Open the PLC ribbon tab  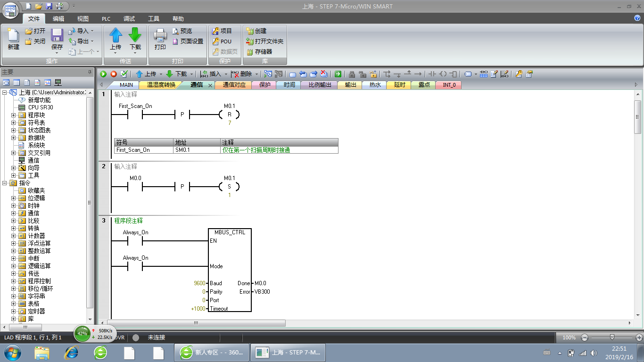coord(106,19)
